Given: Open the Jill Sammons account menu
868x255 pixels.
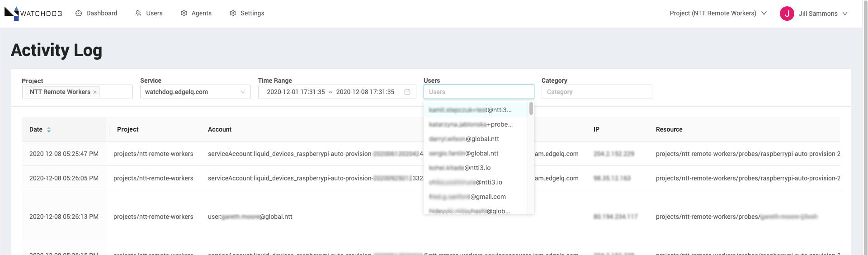Looking at the screenshot, I should click(823, 14).
